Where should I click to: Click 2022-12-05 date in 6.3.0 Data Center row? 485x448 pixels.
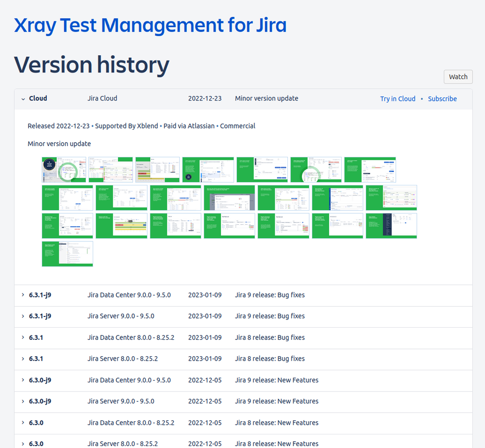tap(205, 423)
